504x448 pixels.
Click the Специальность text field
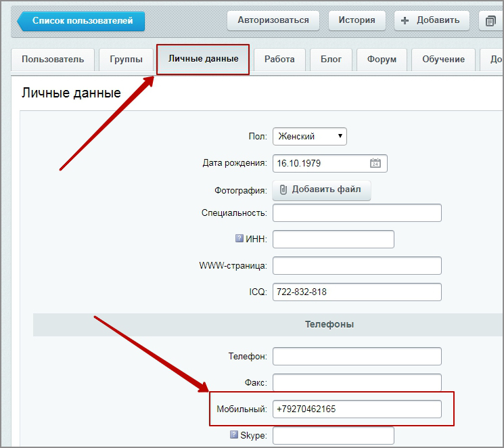357,212
